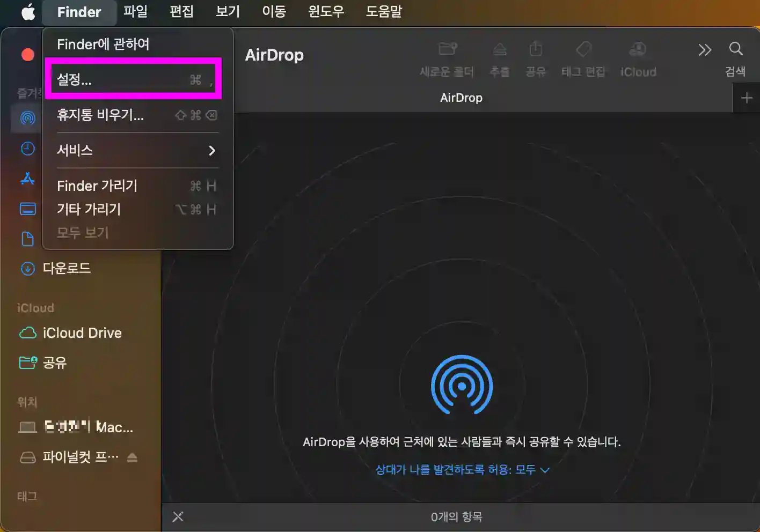Select AirDrop in the sidebar

(x=28, y=119)
